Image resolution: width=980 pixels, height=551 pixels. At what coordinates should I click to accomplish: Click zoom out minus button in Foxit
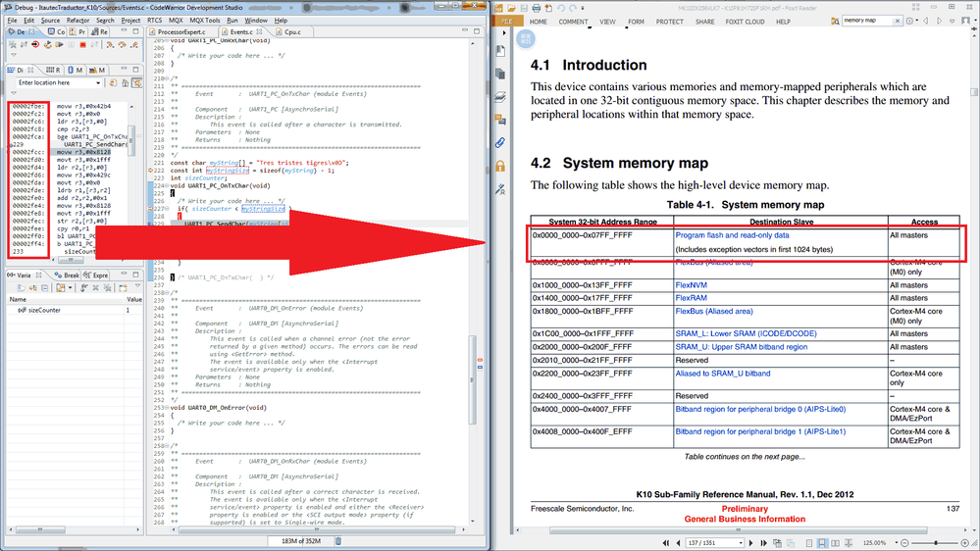click(904, 543)
